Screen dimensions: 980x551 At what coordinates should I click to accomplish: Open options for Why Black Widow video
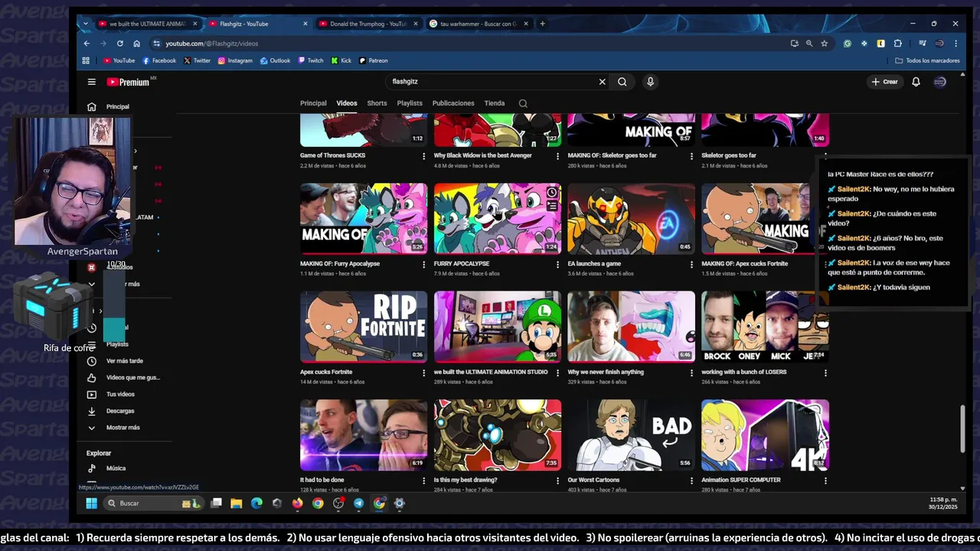pyautogui.click(x=557, y=156)
